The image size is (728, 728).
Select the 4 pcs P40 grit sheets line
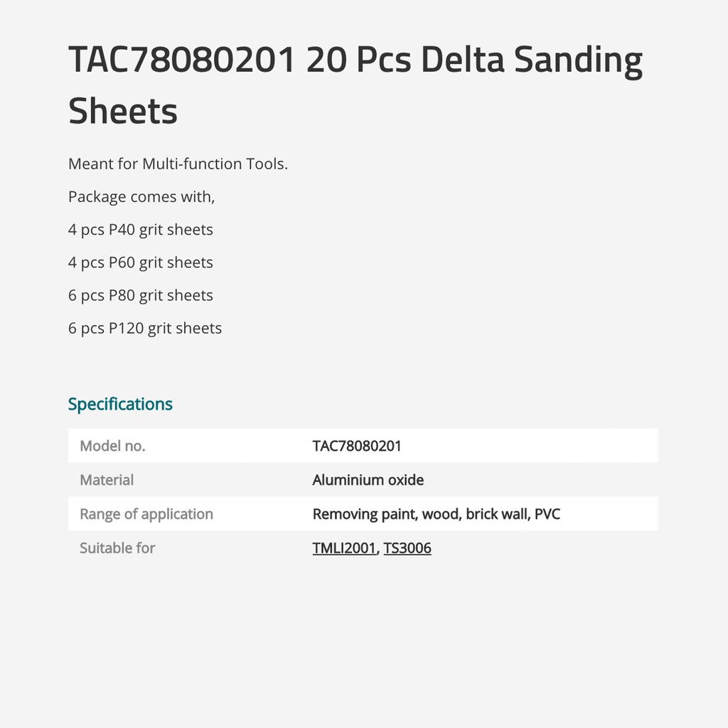(x=141, y=230)
